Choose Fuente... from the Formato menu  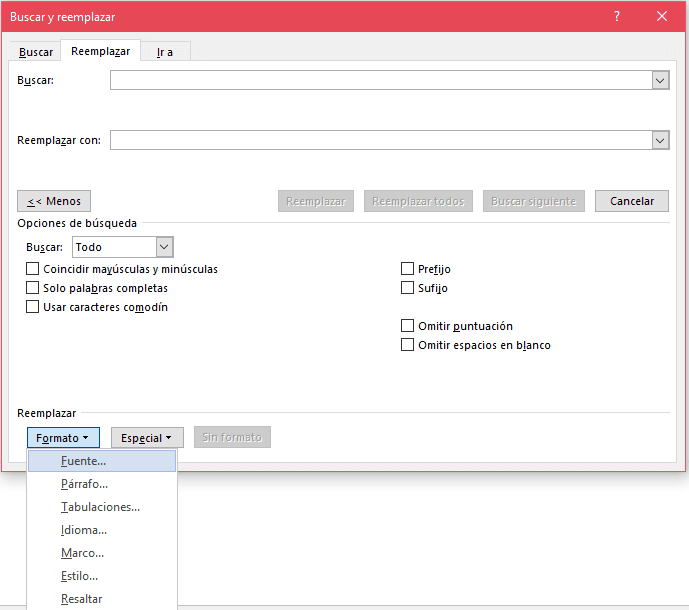coord(102,461)
